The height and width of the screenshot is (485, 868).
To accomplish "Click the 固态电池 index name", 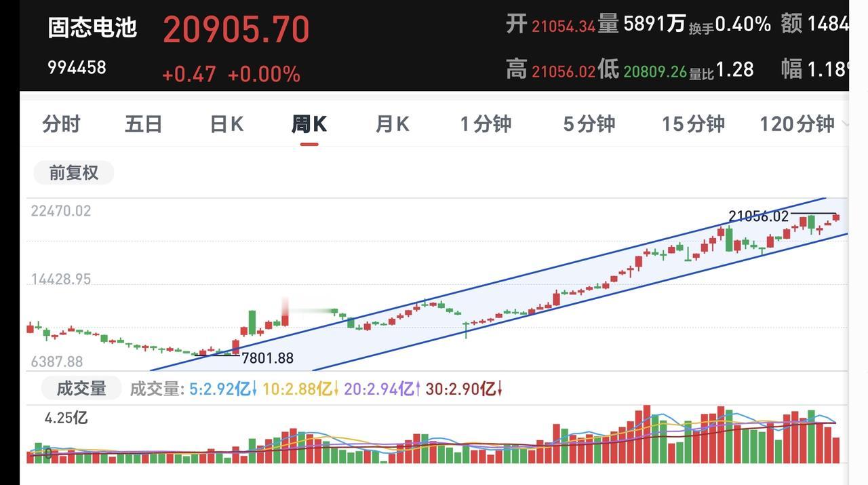I will pos(92,28).
